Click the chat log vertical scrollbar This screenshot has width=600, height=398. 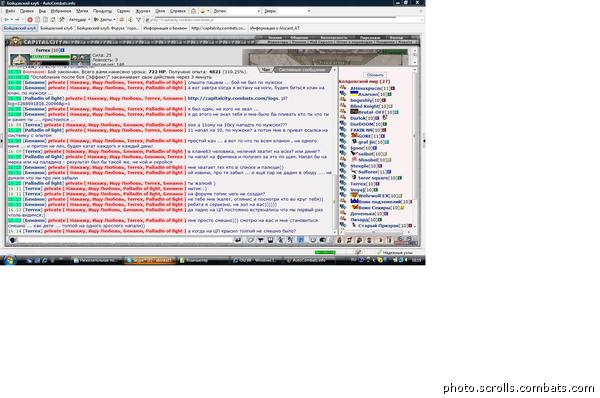click(335, 151)
